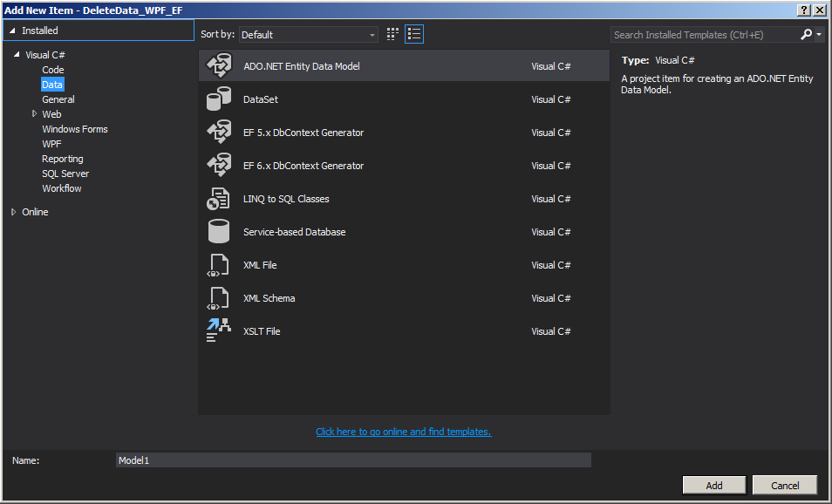Select the EF 5.x DbContext Generator icon
This screenshot has width=832, height=504.
(218, 133)
